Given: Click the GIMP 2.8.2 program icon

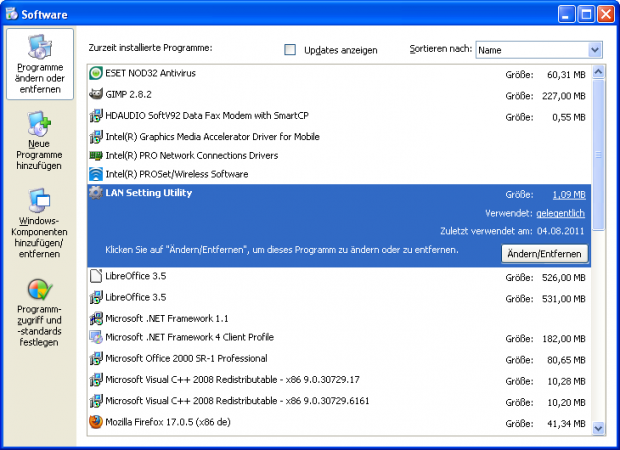Looking at the screenshot, I should click(95, 95).
